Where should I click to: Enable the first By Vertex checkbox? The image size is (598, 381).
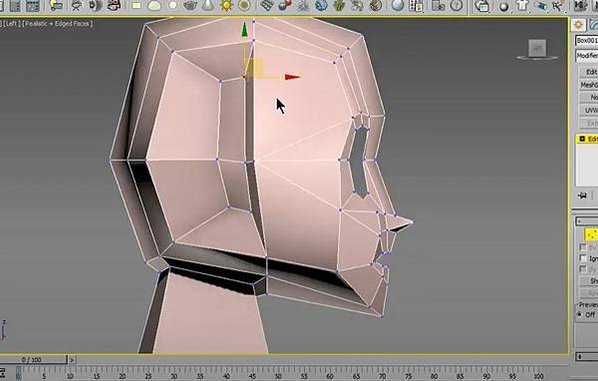pos(583,247)
